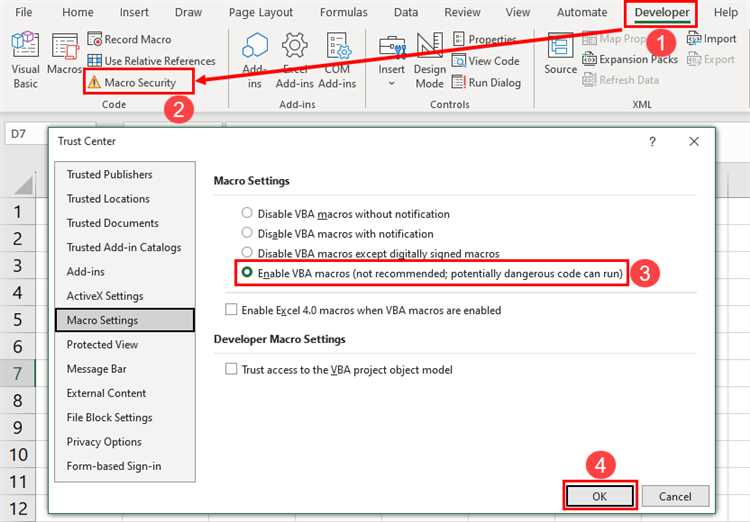Close the Trust Center dialog
The width and height of the screenshot is (750, 522).
tap(694, 141)
